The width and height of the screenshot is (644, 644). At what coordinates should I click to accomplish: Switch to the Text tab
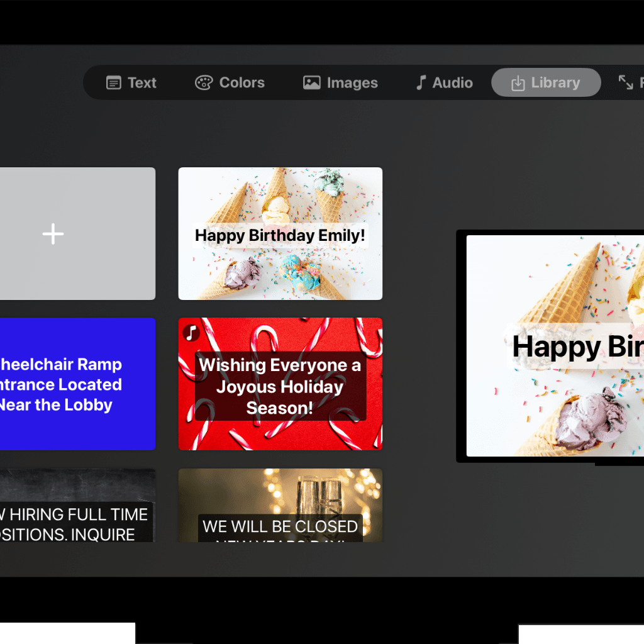point(130,82)
